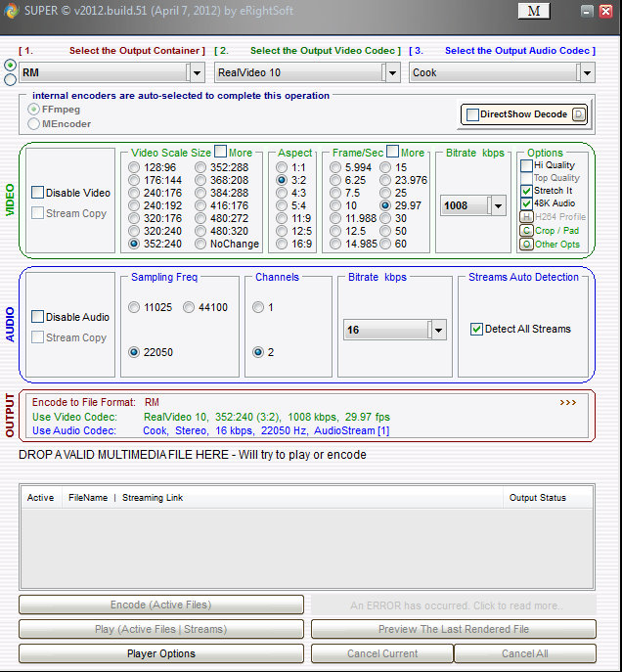Check Disable Video
This screenshot has width=622, height=672.
[37, 193]
